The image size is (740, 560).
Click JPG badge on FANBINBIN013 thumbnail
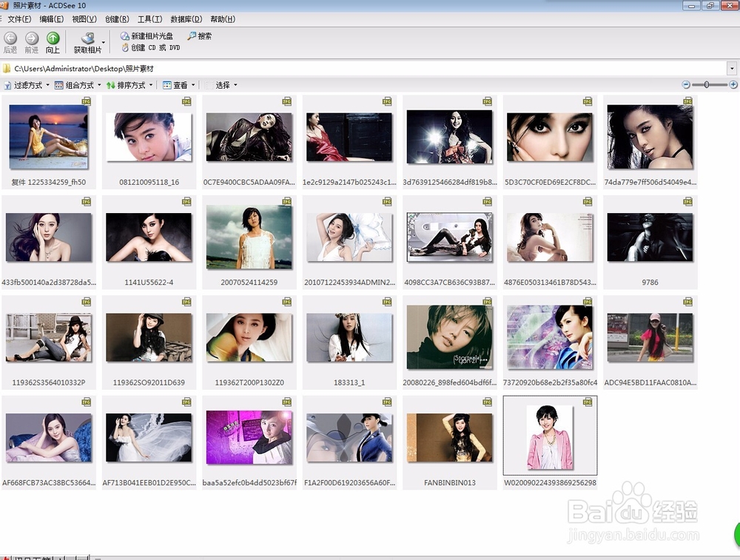pos(487,402)
